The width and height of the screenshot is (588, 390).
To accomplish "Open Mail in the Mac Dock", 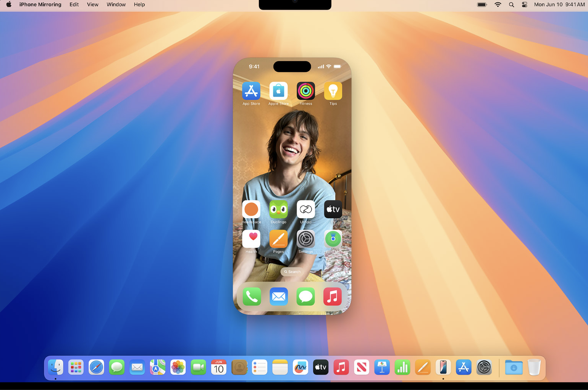I will 137,367.
